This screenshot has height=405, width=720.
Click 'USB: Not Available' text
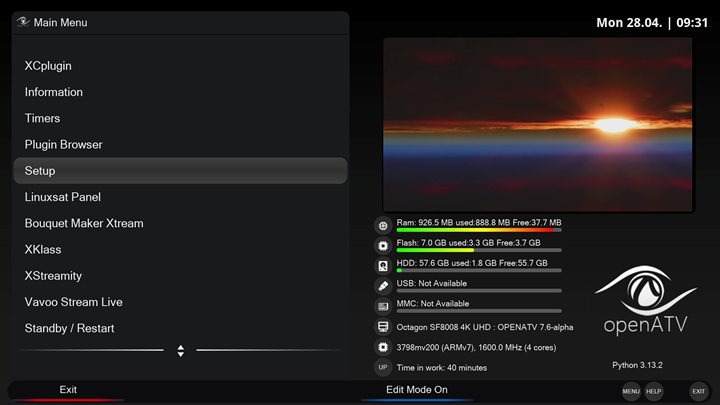coord(432,283)
